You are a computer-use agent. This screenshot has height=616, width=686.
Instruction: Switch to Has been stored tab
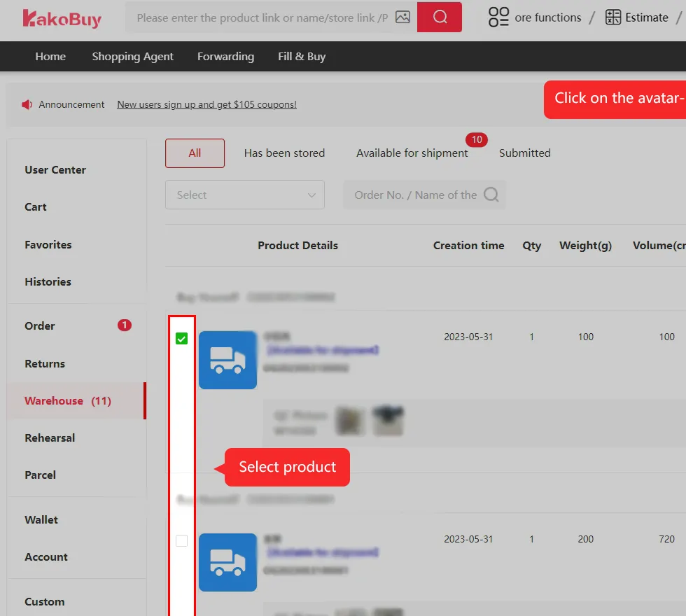point(284,153)
